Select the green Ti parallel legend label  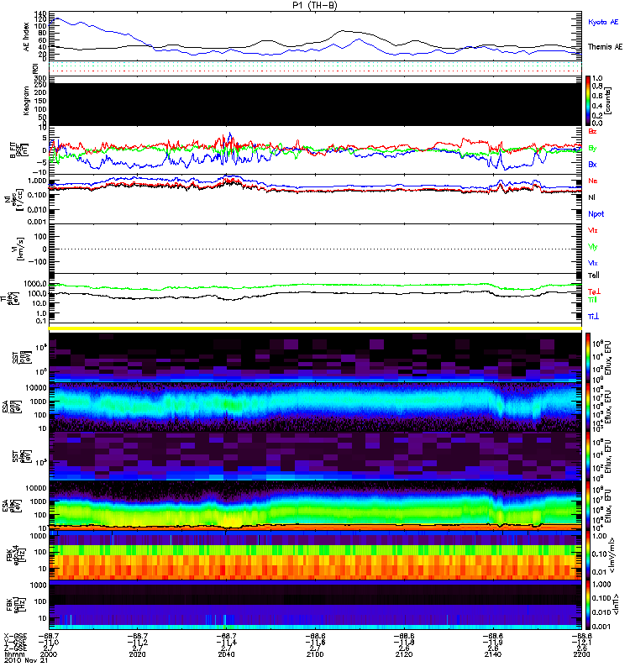592,300
